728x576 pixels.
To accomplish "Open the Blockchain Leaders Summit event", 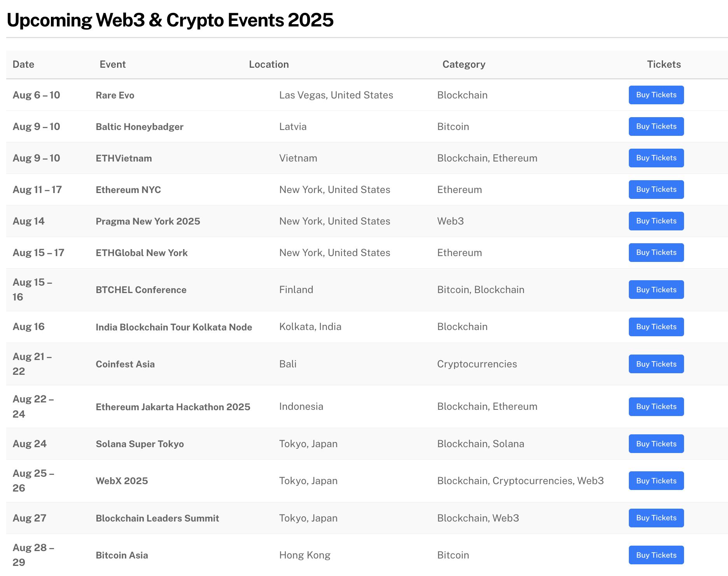I will click(157, 518).
